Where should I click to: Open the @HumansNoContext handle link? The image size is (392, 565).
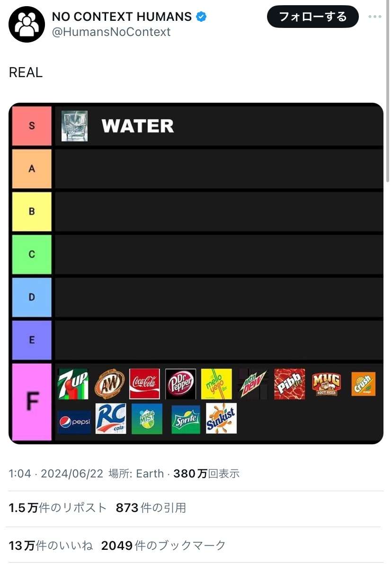111,32
